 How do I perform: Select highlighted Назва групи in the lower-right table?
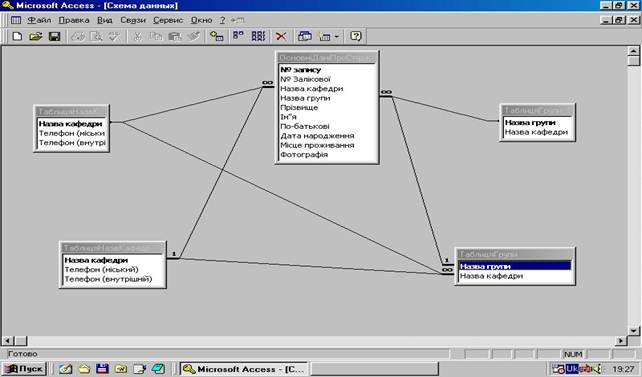[x=515, y=266]
